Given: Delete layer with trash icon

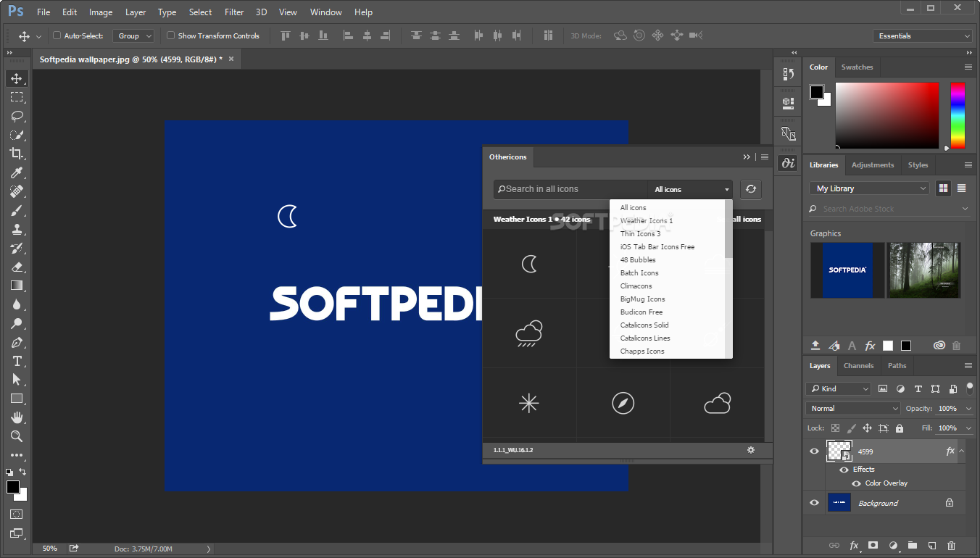Looking at the screenshot, I should 952,545.
